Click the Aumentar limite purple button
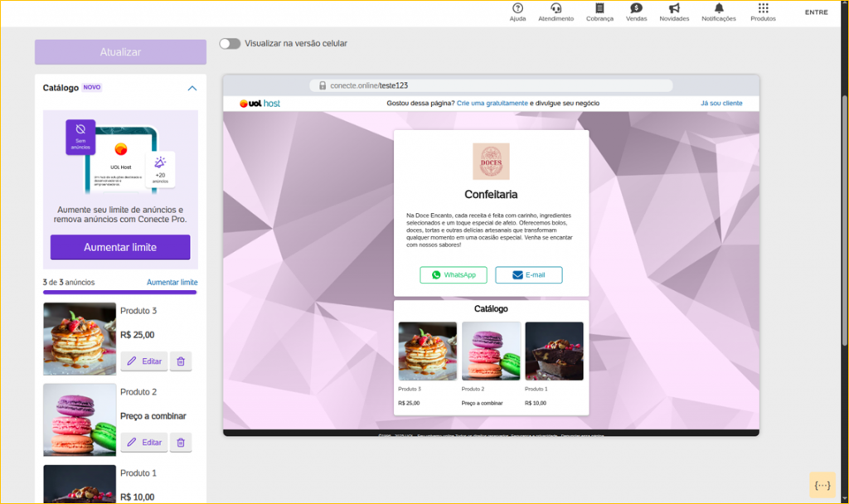 (x=120, y=247)
